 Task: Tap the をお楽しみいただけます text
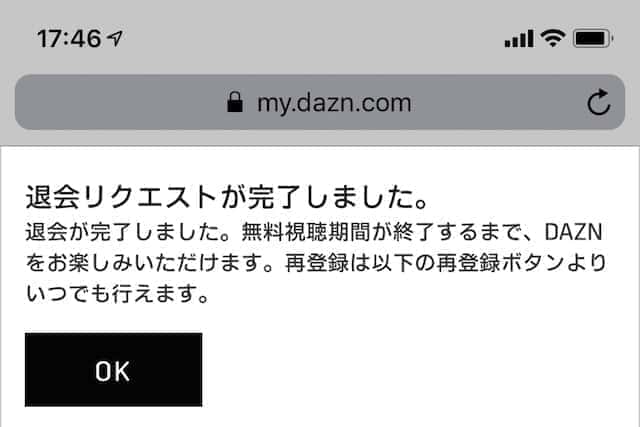pyautogui.click(x=143, y=263)
